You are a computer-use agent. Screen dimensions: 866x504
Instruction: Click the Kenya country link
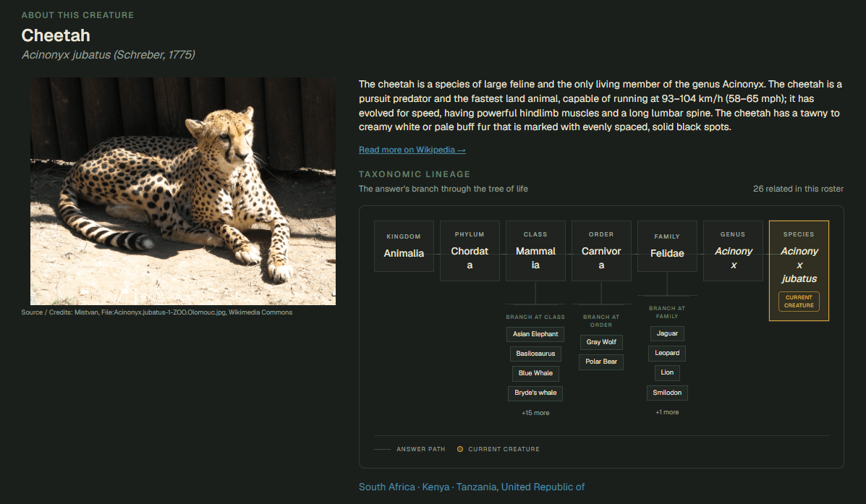(436, 487)
